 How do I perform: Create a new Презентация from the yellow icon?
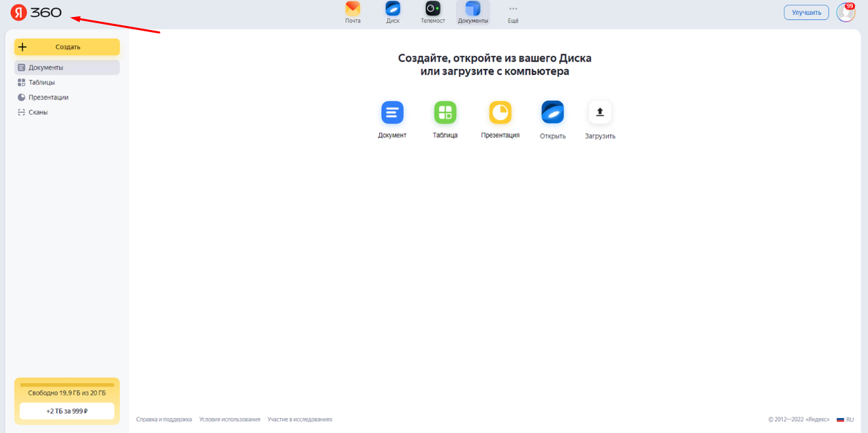tap(500, 113)
